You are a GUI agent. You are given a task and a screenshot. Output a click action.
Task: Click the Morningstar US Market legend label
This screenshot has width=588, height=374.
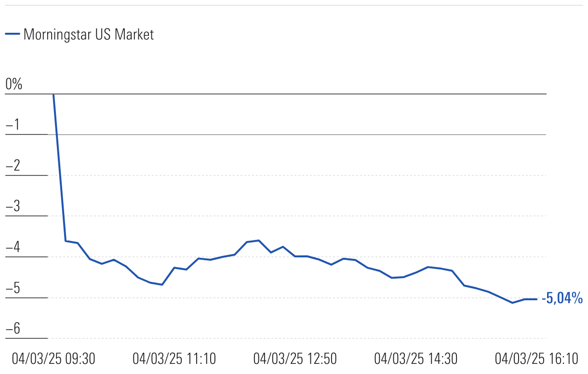(x=88, y=34)
